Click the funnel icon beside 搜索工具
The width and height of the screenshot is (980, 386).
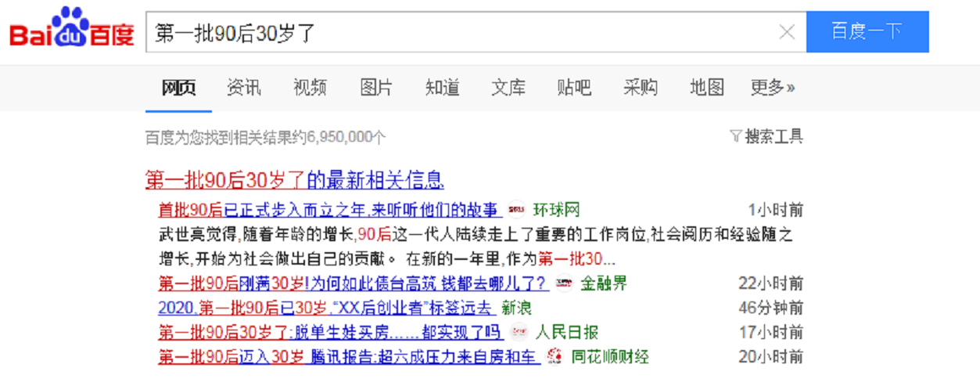tap(735, 137)
